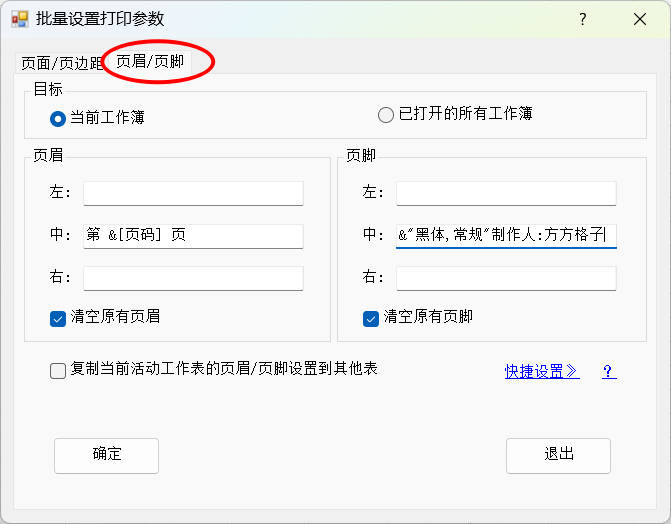Toggle the 清空原有页脚 checkbox

[x=371, y=317]
